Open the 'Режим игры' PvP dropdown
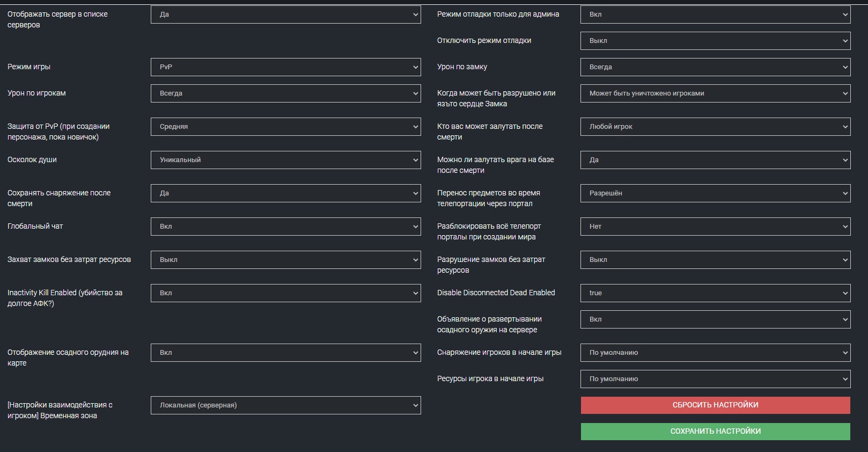 285,67
